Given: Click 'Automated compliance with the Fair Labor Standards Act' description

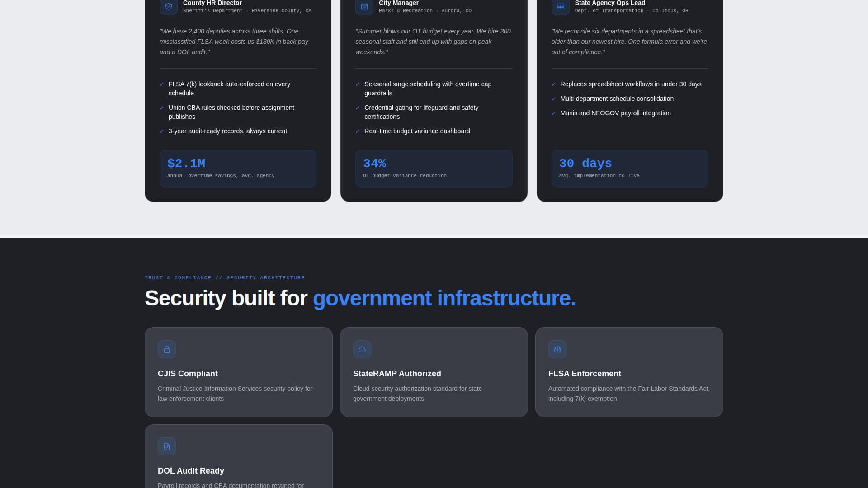Looking at the screenshot, I should [x=629, y=394].
